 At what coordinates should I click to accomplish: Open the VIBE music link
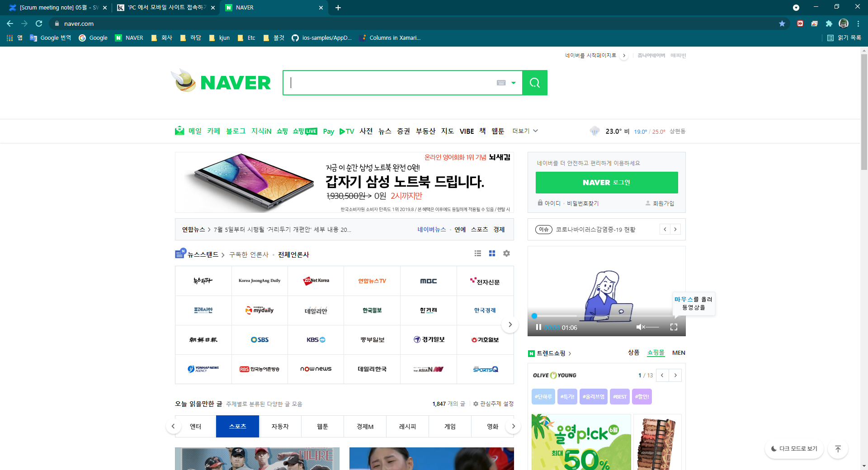point(467,132)
